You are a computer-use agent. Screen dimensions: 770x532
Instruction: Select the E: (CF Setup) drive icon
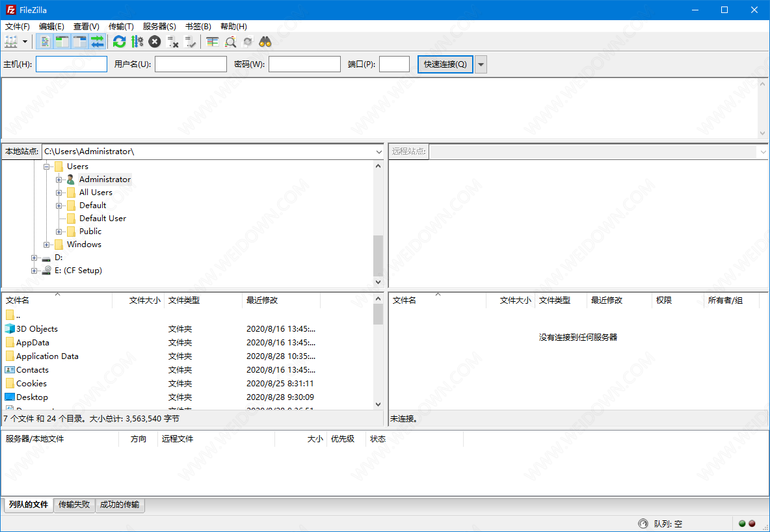[47, 270]
